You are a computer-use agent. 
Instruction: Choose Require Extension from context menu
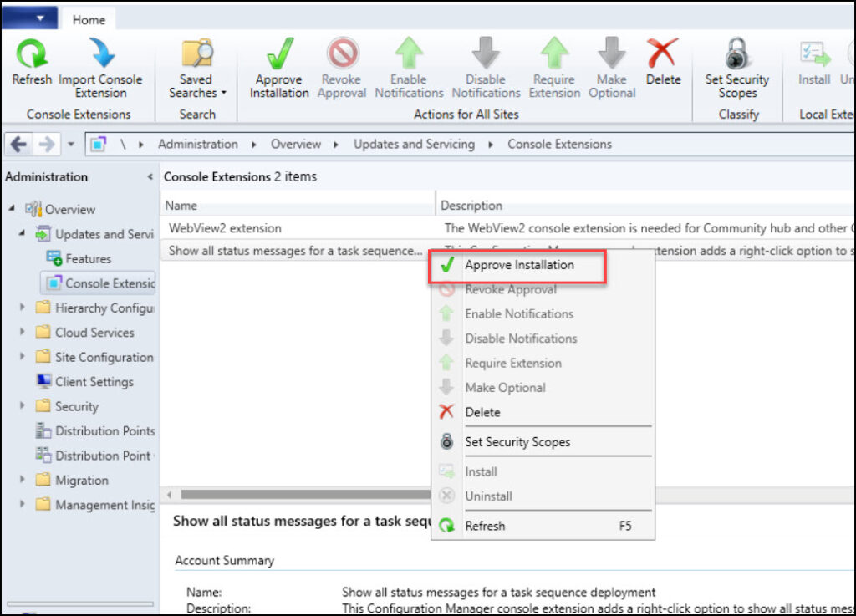pos(543,364)
